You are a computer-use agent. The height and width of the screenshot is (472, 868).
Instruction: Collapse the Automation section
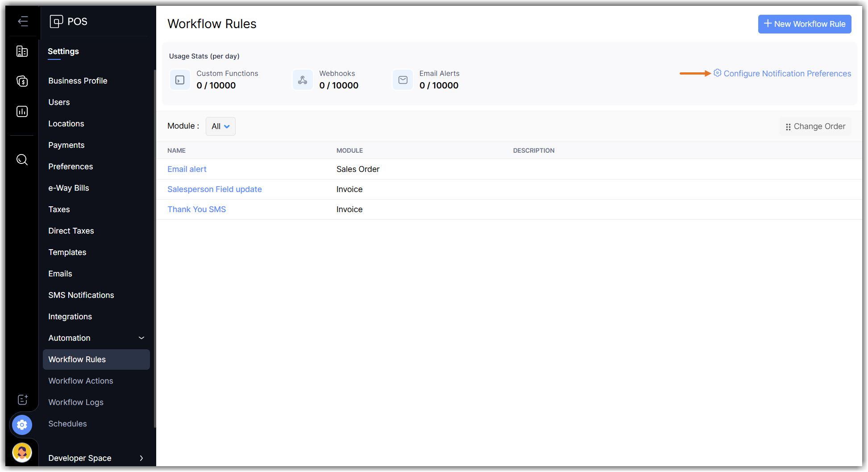141,338
